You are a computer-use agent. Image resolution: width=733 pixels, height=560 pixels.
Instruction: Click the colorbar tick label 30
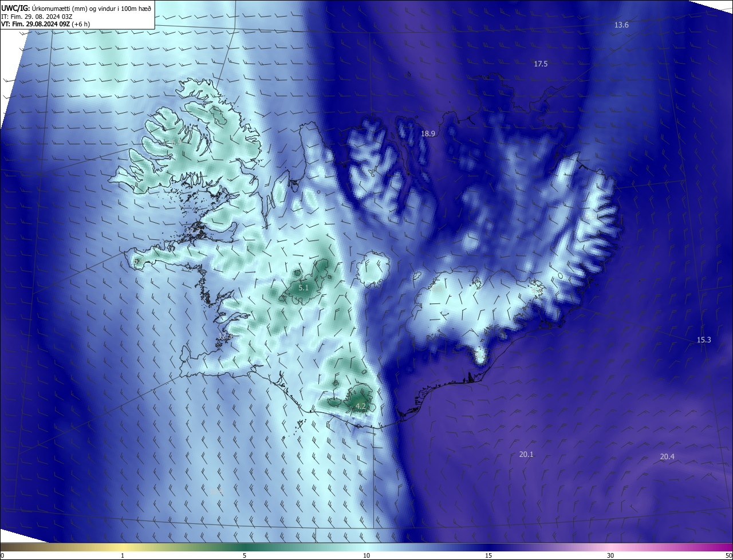click(610, 555)
